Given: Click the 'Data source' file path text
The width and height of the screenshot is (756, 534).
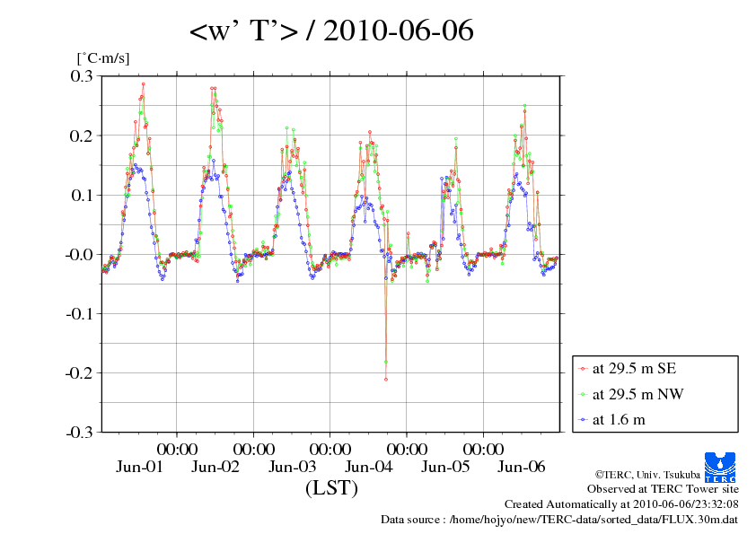Looking at the screenshot, I should point(559,519).
